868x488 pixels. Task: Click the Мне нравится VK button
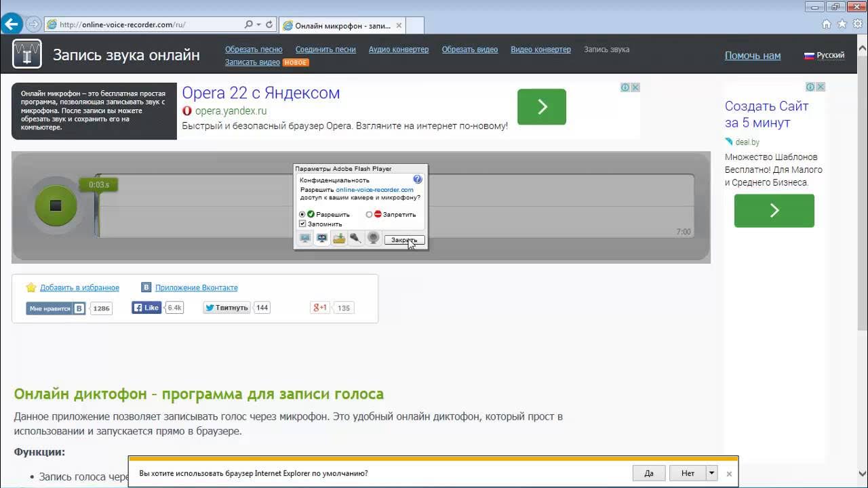(56, 308)
